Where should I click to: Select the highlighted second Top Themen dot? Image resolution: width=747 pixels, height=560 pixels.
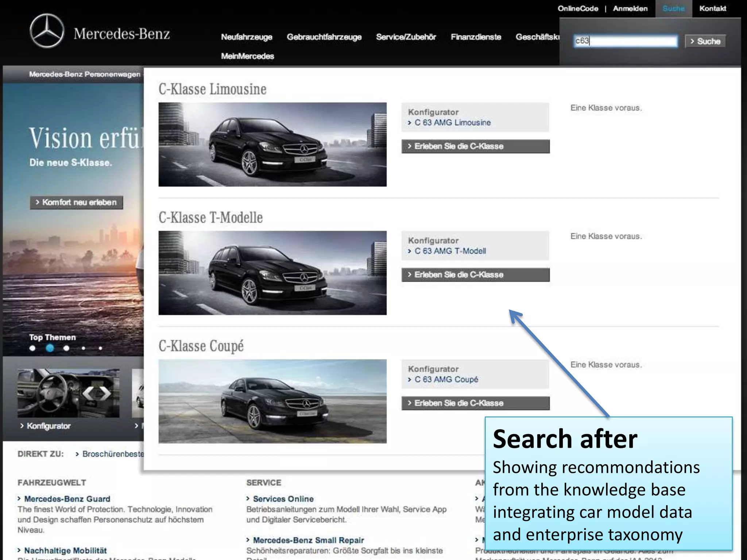point(50,348)
